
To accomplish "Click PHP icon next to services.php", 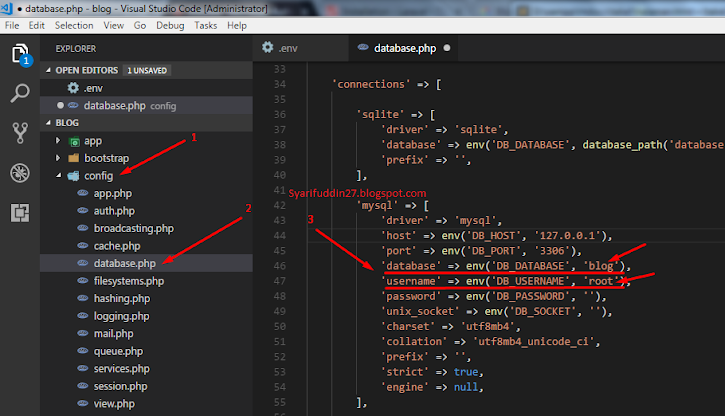I will click(83, 368).
